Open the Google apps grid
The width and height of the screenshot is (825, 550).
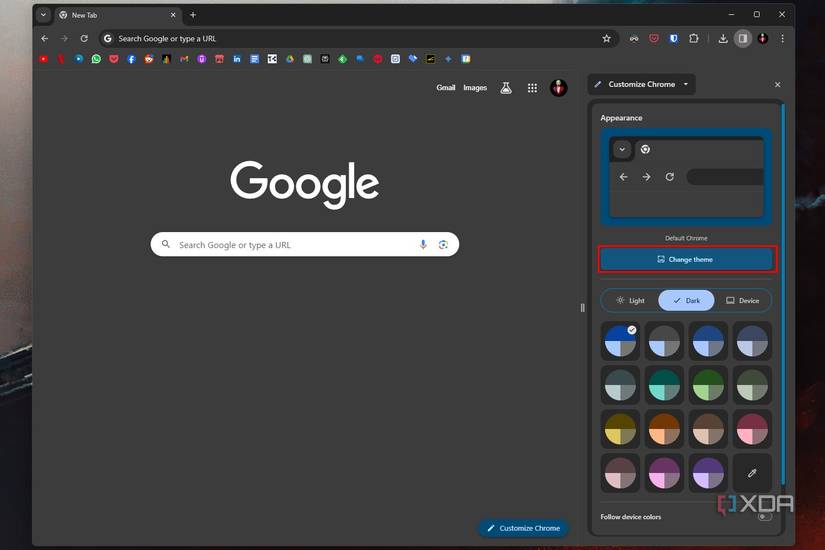(x=532, y=88)
